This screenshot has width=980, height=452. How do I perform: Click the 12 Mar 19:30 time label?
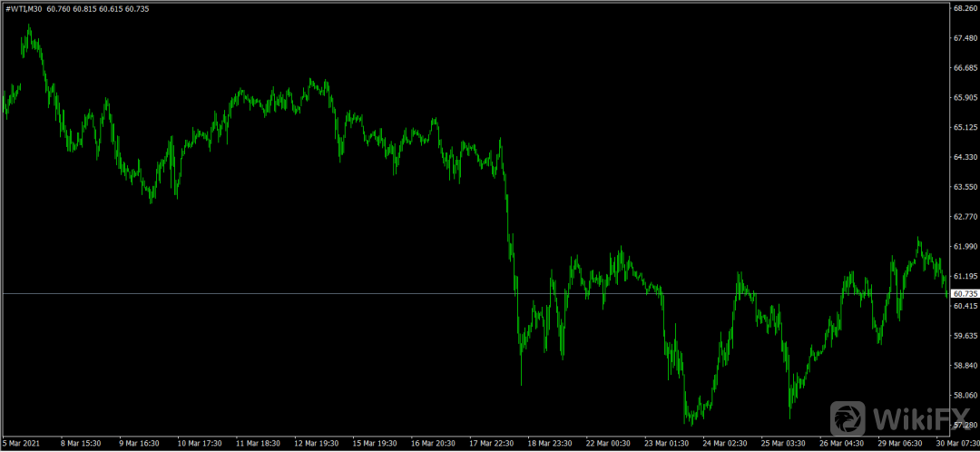317,444
